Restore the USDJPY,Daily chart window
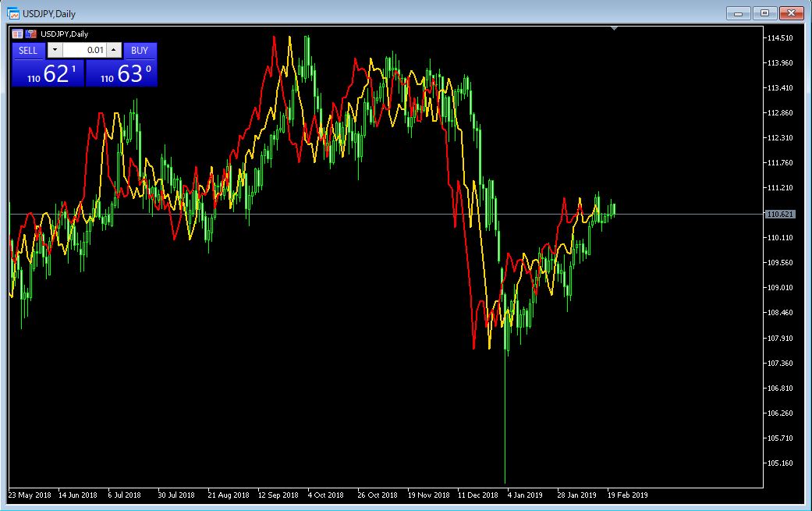 tap(764, 13)
